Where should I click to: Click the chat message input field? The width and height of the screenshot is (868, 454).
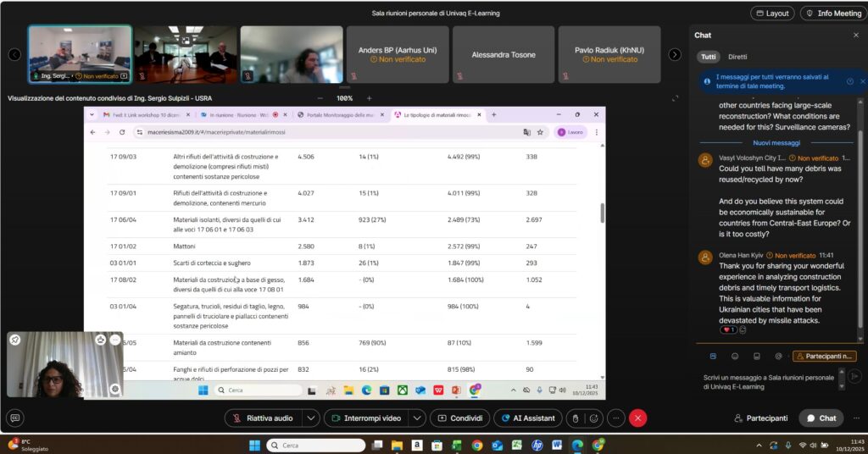coord(767,380)
